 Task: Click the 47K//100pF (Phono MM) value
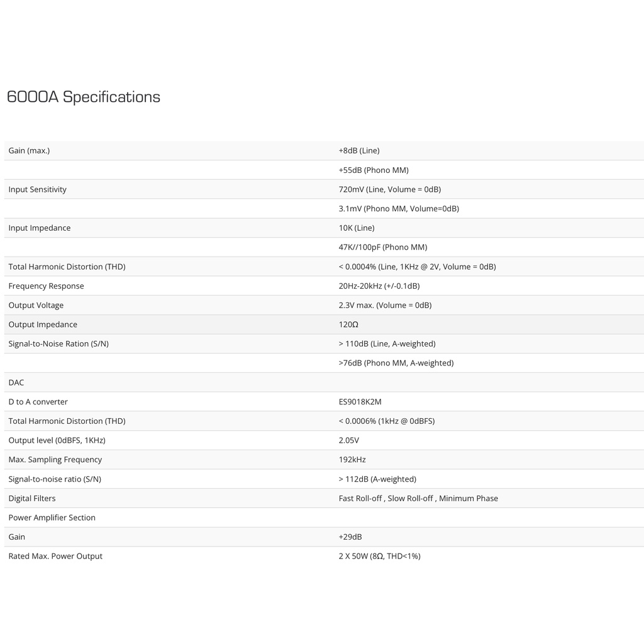(x=382, y=247)
